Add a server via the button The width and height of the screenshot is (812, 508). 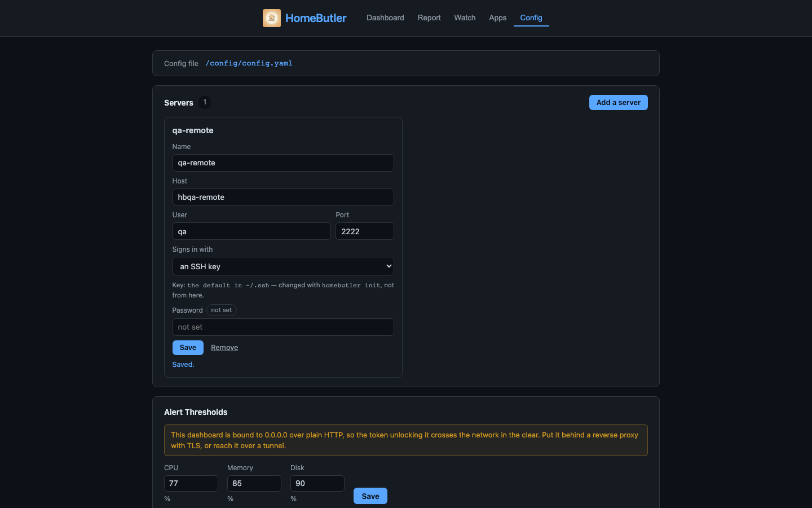point(619,102)
